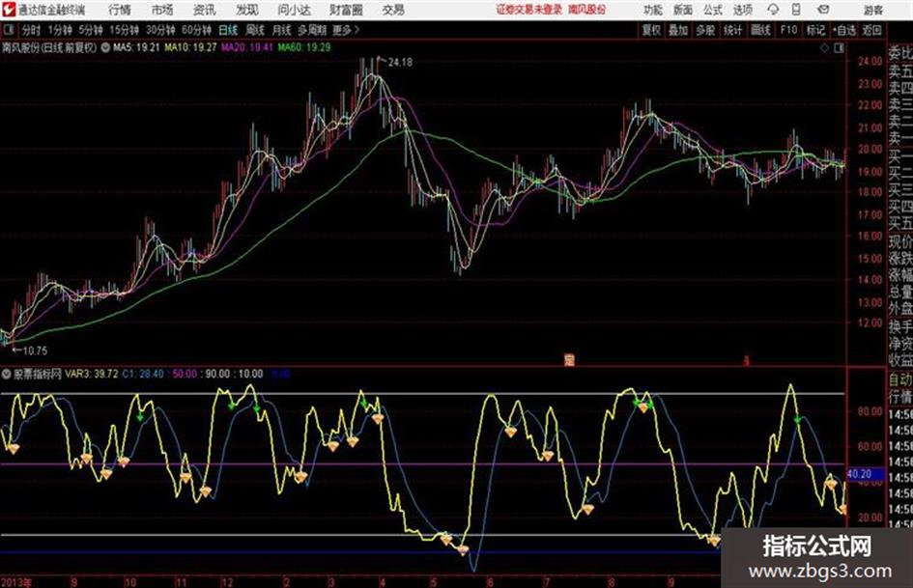Switch to the 1分钟 chart period

coord(60,30)
